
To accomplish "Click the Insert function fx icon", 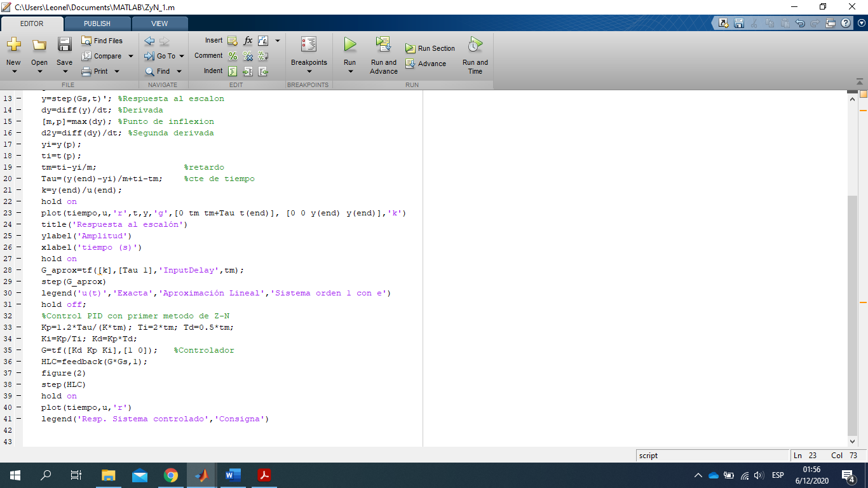I will [248, 41].
